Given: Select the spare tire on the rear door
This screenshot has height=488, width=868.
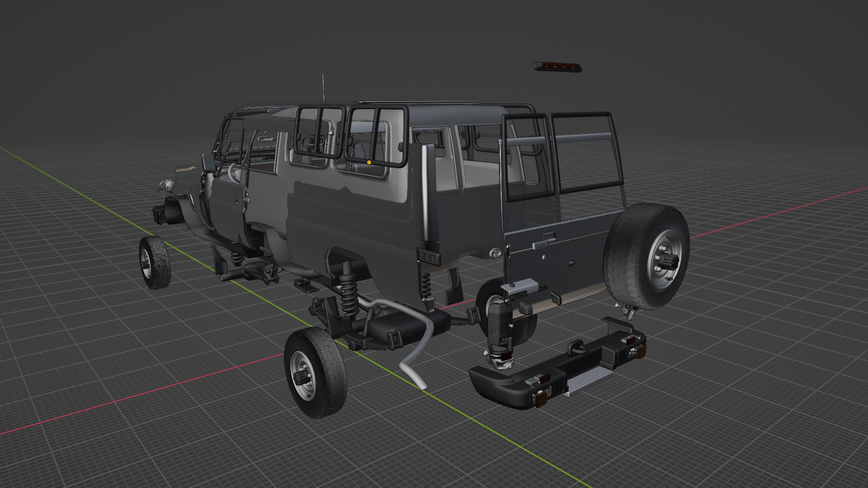Looking at the screenshot, I should point(646,256).
